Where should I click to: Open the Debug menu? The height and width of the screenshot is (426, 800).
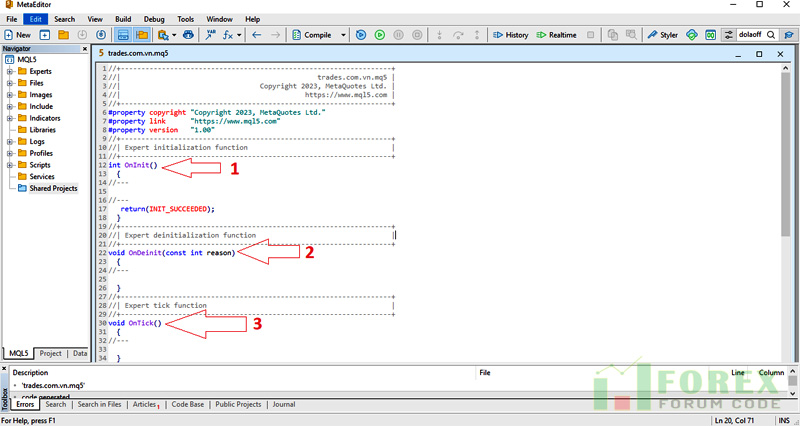154,19
